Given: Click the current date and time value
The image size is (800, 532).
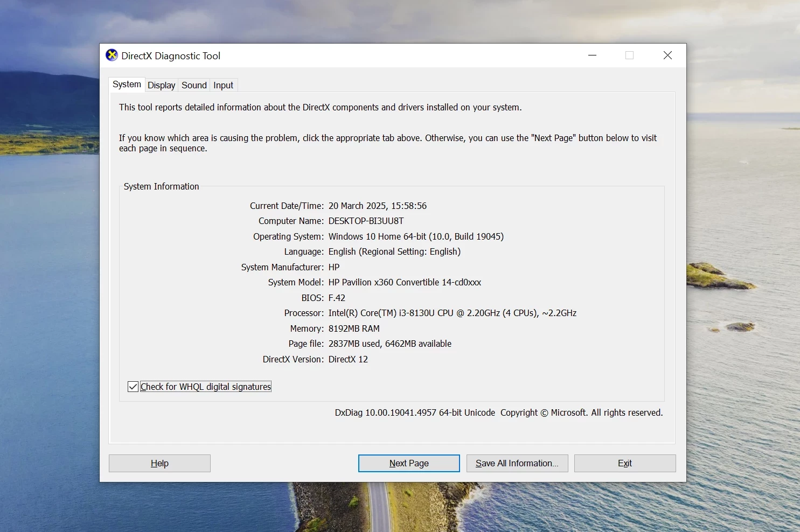Looking at the screenshot, I should coord(377,206).
